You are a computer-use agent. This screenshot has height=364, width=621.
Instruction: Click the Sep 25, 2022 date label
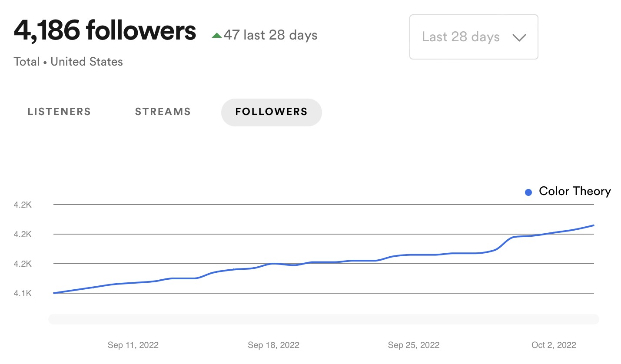pyautogui.click(x=413, y=345)
